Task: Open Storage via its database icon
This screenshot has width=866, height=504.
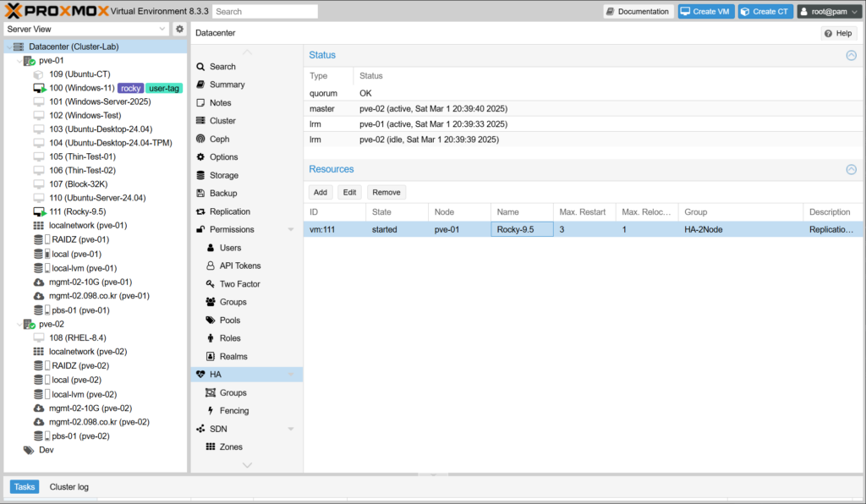Action: point(200,175)
